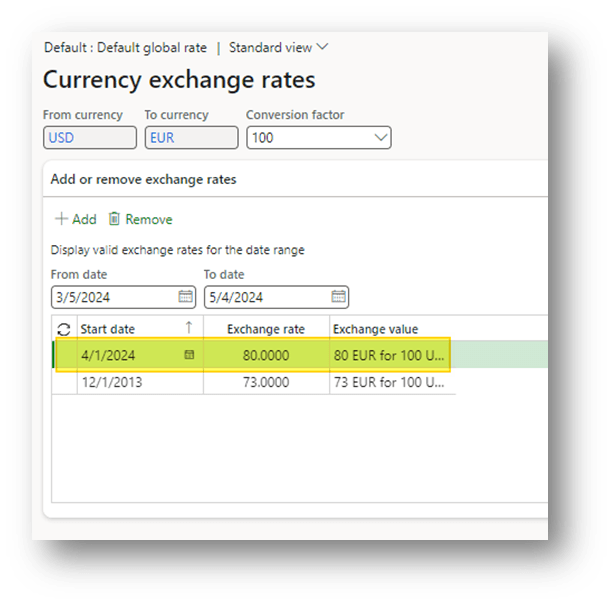This screenshot has height=605, width=613.
Task: Click the To date input field
Action: click(265, 297)
